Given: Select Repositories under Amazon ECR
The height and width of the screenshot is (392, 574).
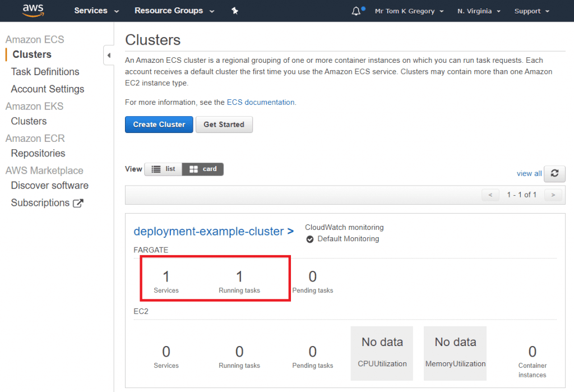Looking at the screenshot, I should pos(38,153).
